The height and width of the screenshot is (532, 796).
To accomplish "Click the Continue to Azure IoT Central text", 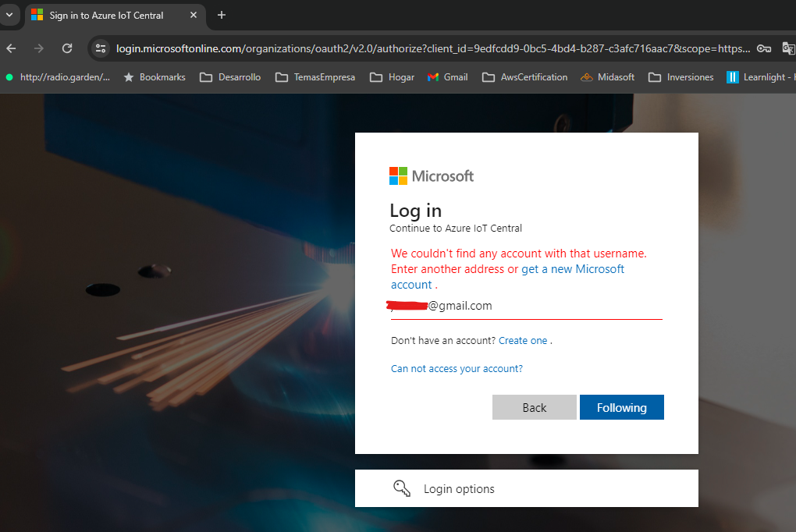I will 456,229.
